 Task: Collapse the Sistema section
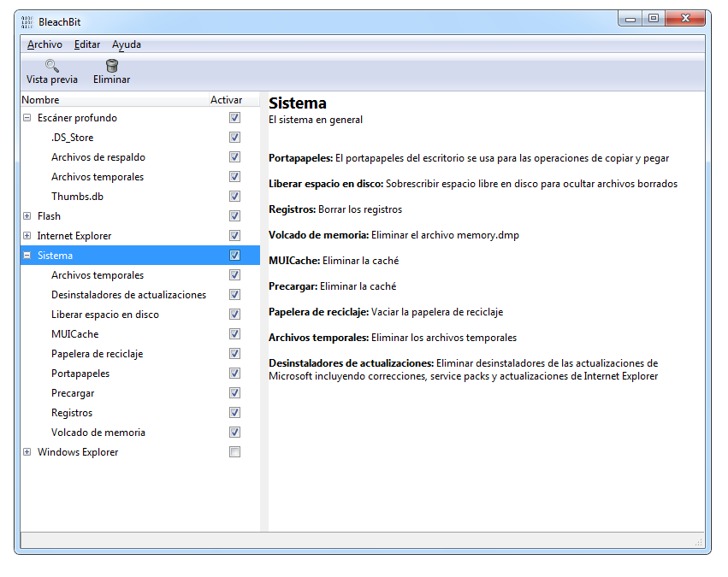click(x=27, y=255)
